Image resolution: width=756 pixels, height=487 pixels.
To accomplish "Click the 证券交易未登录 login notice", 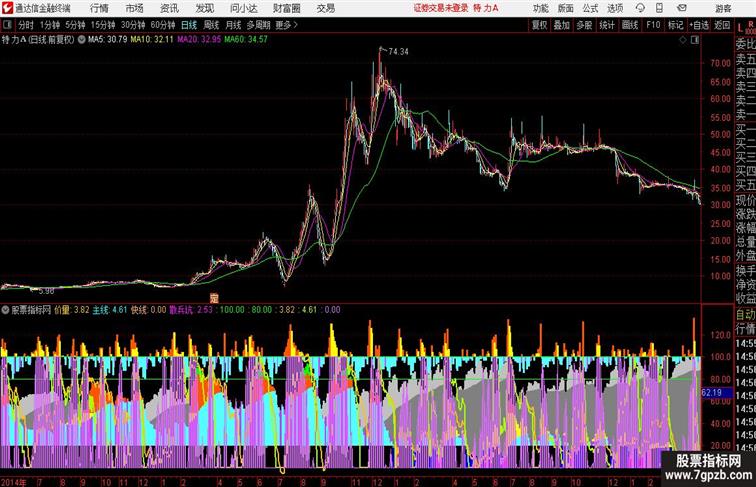I will pyautogui.click(x=441, y=8).
